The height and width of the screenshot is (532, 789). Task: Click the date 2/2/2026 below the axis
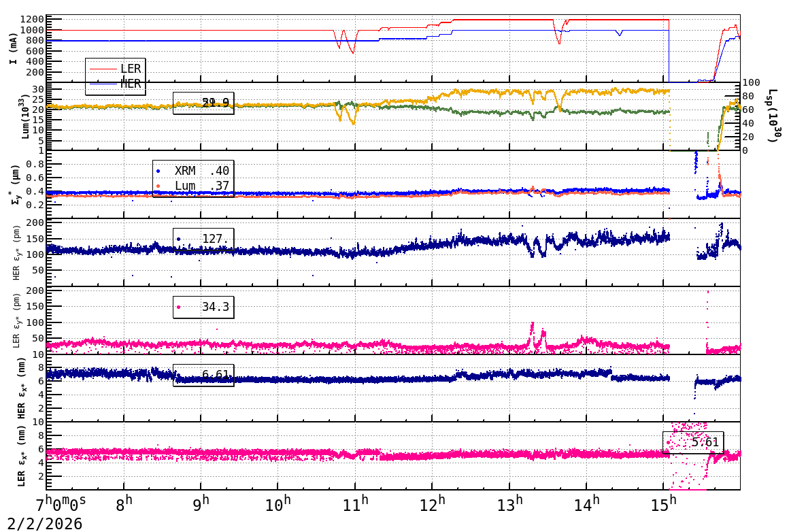coord(45,524)
